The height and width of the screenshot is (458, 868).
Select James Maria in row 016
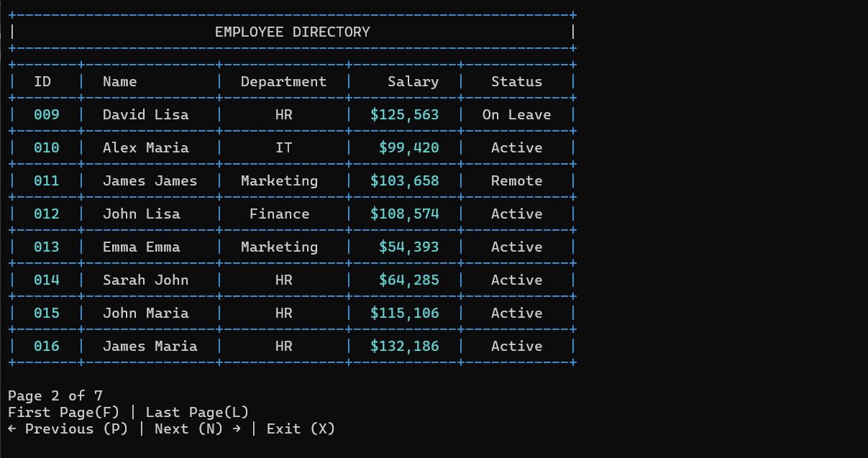point(150,347)
